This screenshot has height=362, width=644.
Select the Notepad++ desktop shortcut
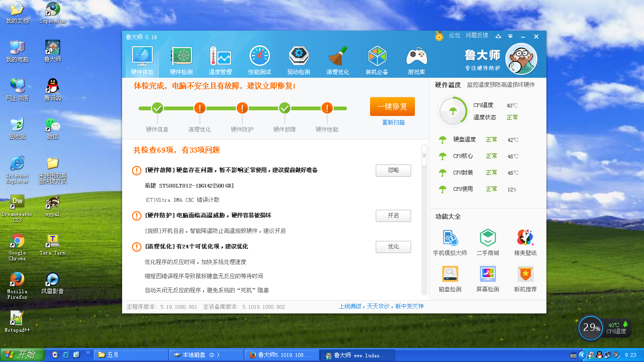tap(17, 322)
